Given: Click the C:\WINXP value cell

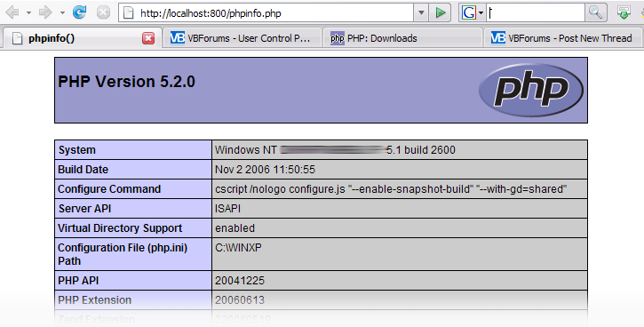Looking at the screenshot, I should click(400, 254).
